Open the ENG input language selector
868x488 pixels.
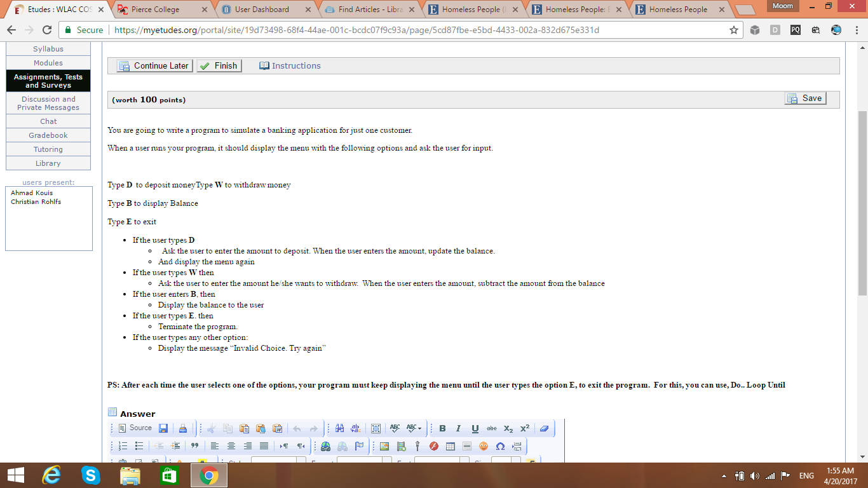pos(806,476)
